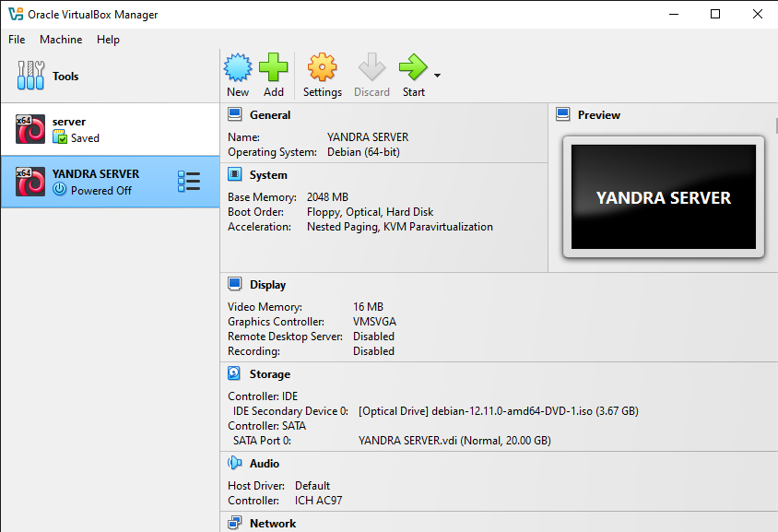Viewport: 778px width, 532px height.
Task: Collapse the System section header
Action: point(268,174)
